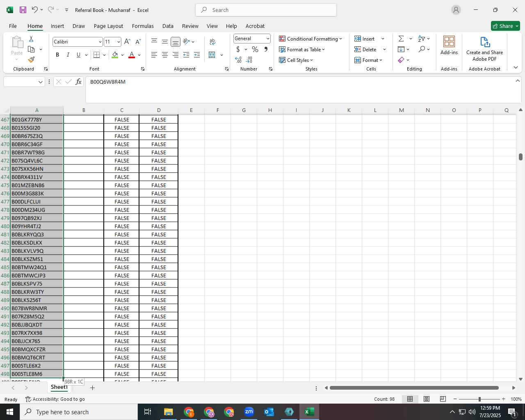Toggle bottom vertical alignment

pyautogui.click(x=175, y=41)
